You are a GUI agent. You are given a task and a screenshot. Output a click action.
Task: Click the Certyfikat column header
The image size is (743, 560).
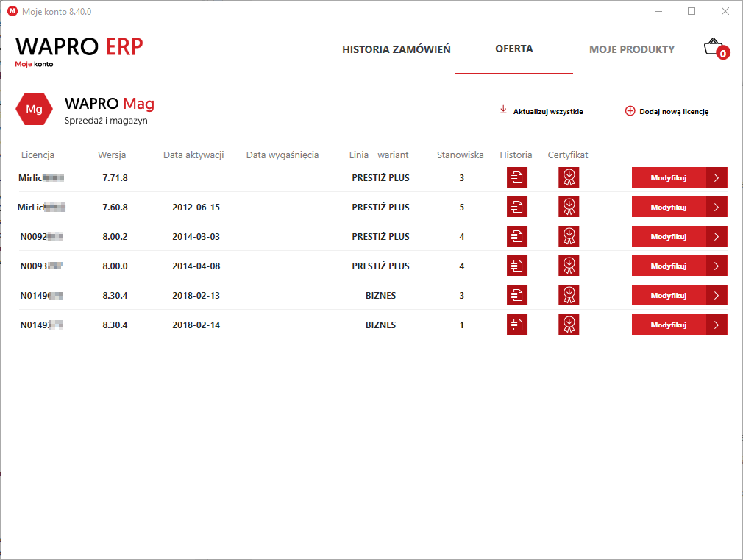tap(568, 155)
